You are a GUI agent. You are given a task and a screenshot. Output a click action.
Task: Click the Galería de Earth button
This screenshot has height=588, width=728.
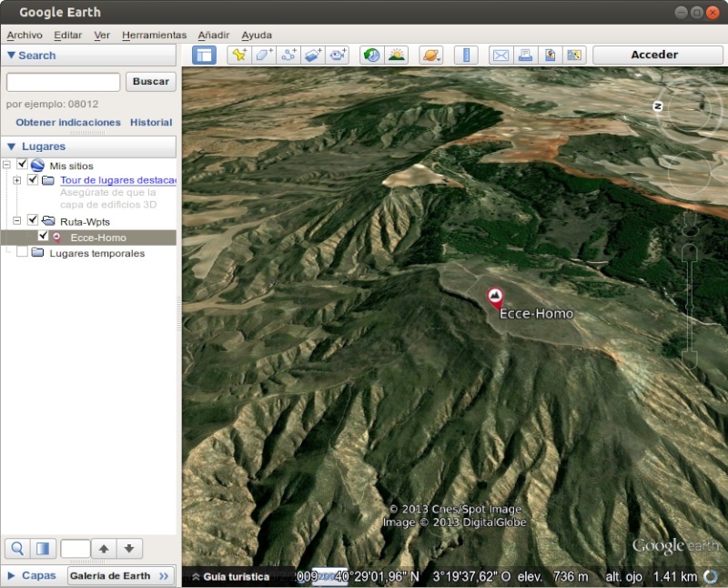pyautogui.click(x=121, y=576)
